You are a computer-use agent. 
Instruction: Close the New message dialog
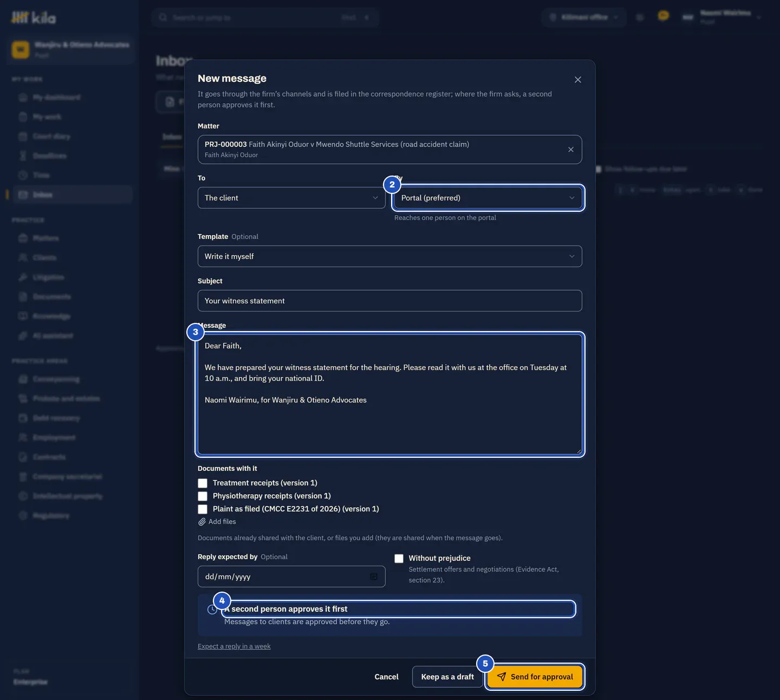[578, 80]
